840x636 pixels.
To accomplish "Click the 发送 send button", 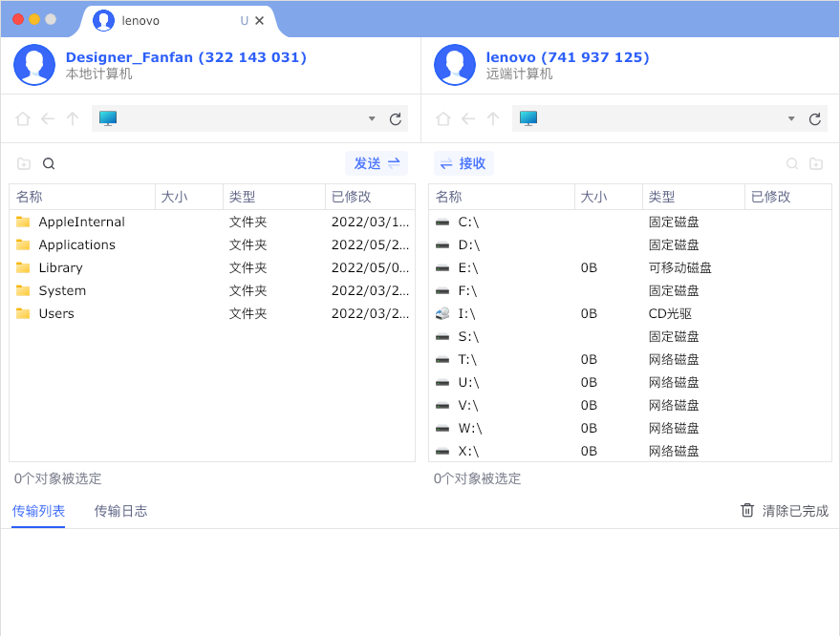I will click(x=377, y=163).
